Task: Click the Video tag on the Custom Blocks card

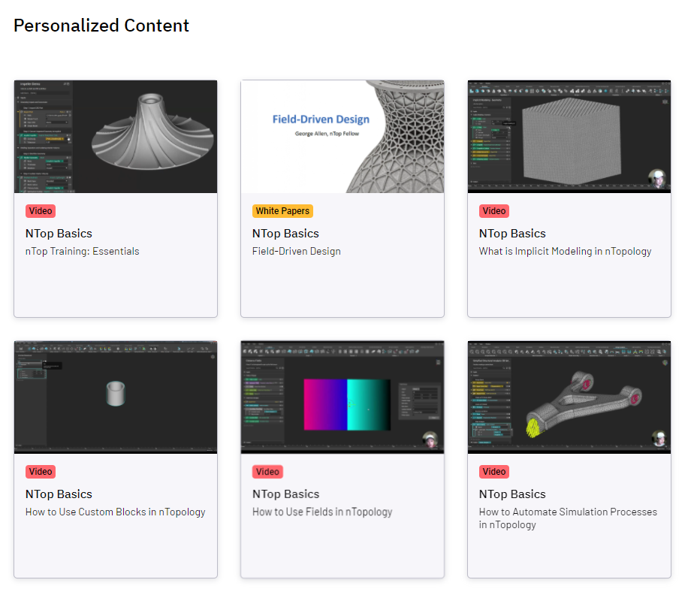Action: [x=41, y=472]
